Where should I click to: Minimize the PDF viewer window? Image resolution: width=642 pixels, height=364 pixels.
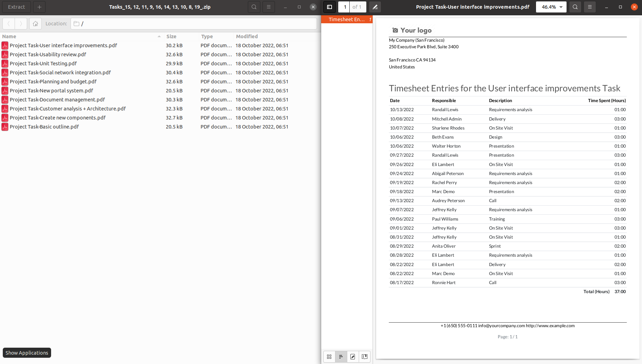tap(607, 7)
